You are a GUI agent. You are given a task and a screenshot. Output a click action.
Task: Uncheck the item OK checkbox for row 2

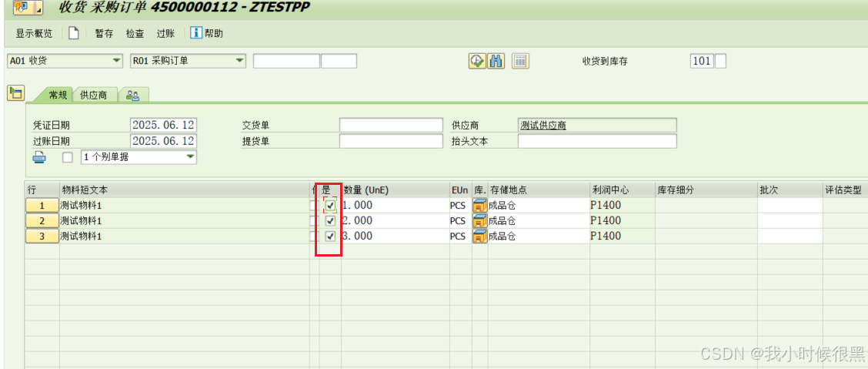coord(330,221)
